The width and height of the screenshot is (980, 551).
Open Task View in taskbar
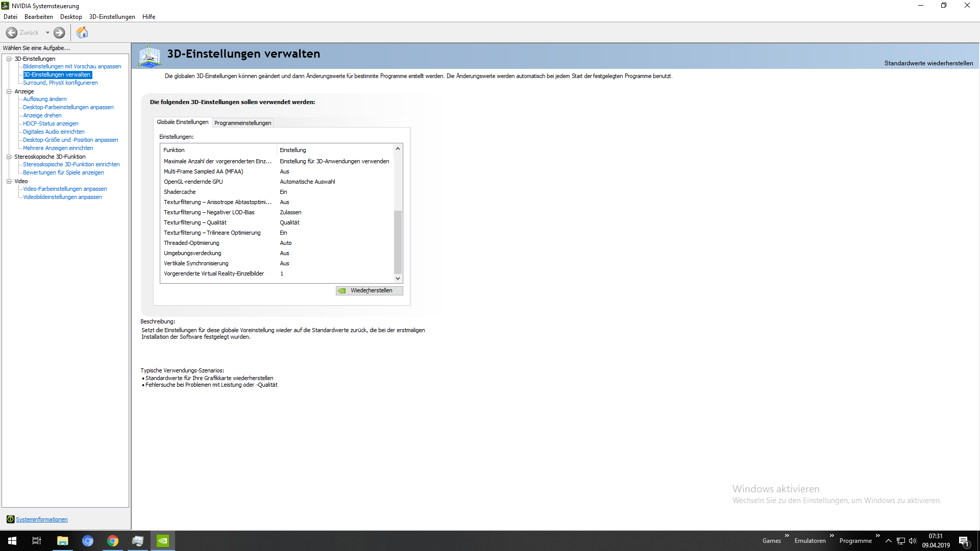coord(37,541)
